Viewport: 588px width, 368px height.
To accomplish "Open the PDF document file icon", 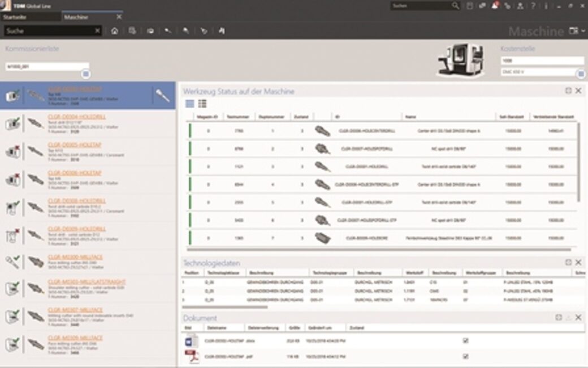I will pos(192,357).
